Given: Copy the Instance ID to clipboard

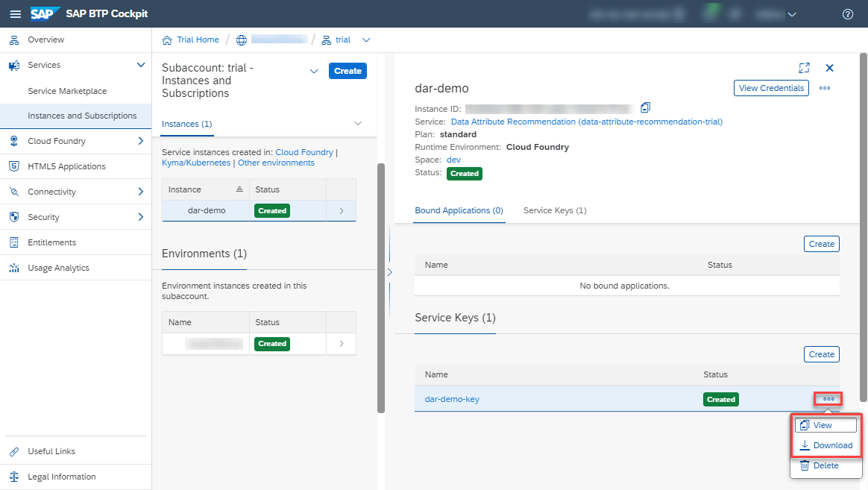Looking at the screenshot, I should pos(646,107).
